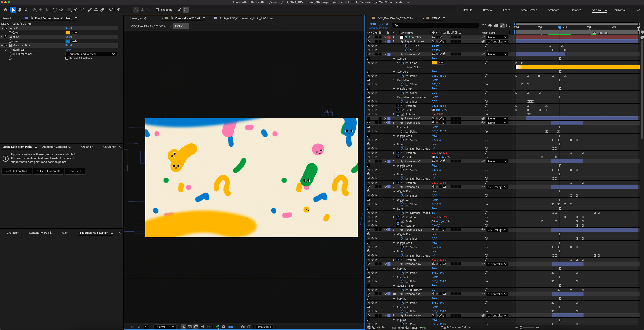Select the Eraser tool
Screen dimensions: 644x330
pyautogui.click(x=102, y=10)
